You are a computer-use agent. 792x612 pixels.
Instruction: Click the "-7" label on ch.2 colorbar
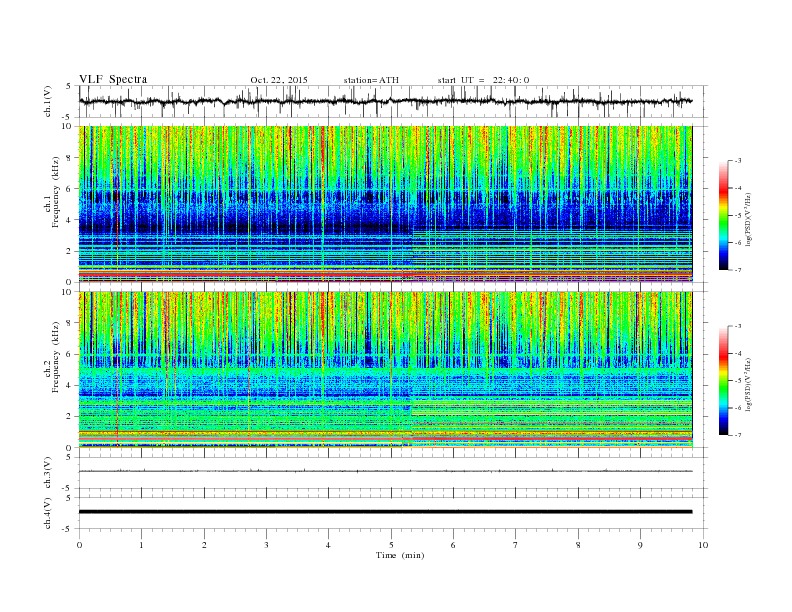[x=738, y=435]
